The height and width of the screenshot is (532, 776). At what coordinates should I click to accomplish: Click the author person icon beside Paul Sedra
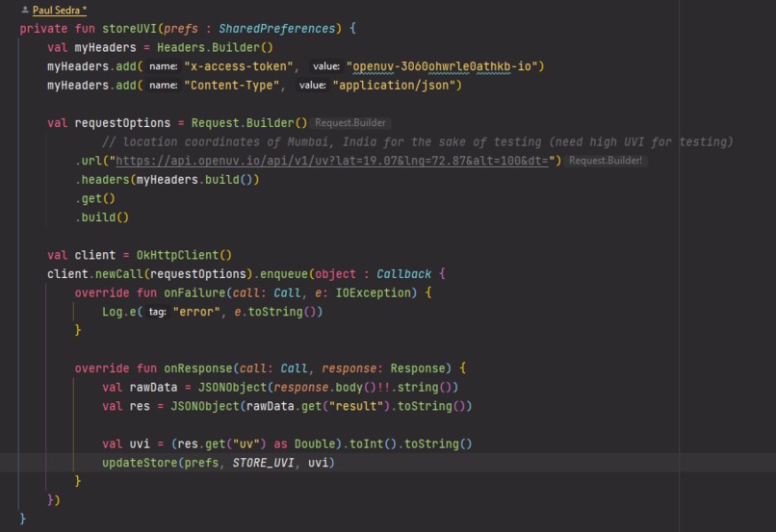pos(25,10)
